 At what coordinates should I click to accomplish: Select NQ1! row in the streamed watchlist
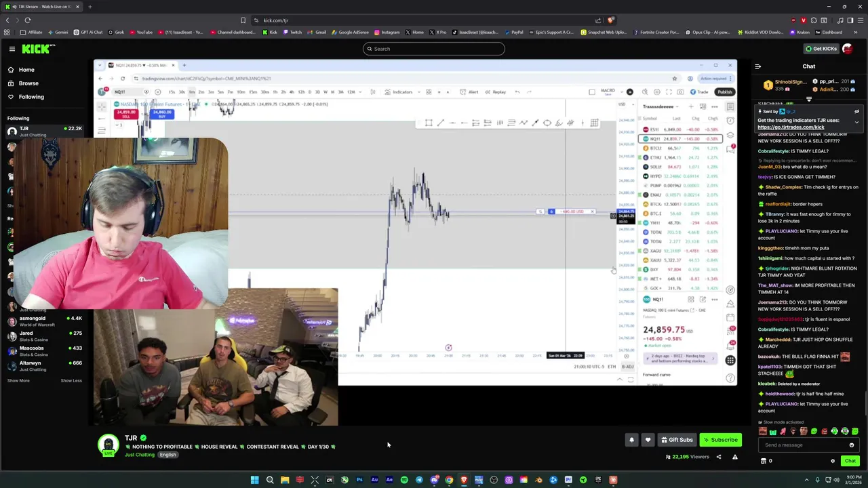682,139
